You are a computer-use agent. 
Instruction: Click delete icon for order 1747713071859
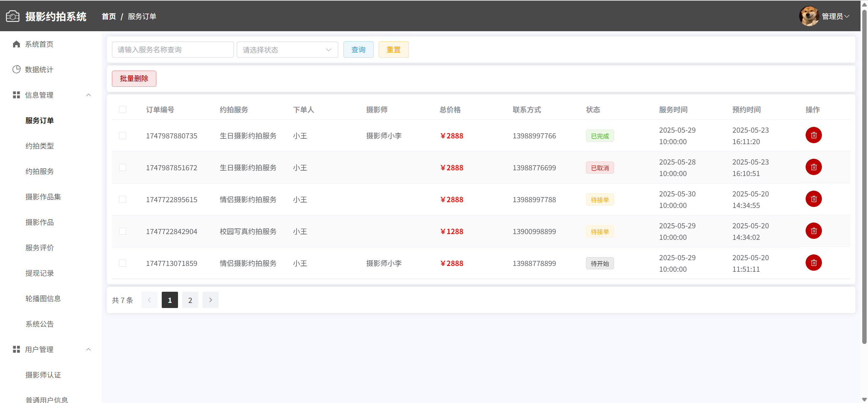pos(813,263)
